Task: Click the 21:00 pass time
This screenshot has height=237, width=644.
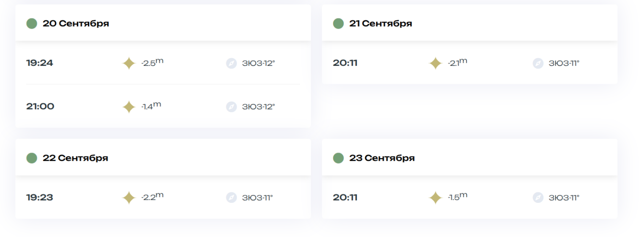Action: (x=40, y=106)
